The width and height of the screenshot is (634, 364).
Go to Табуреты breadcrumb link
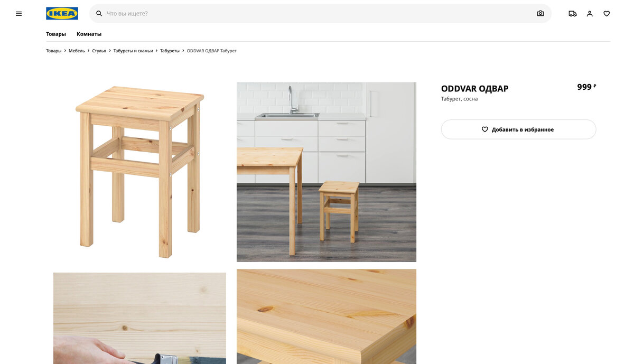point(170,51)
